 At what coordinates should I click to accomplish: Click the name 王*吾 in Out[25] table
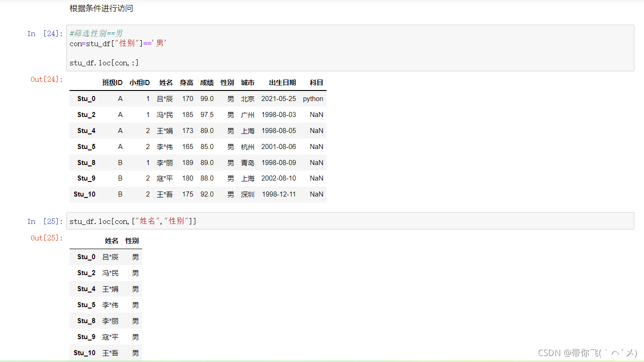pos(110,353)
